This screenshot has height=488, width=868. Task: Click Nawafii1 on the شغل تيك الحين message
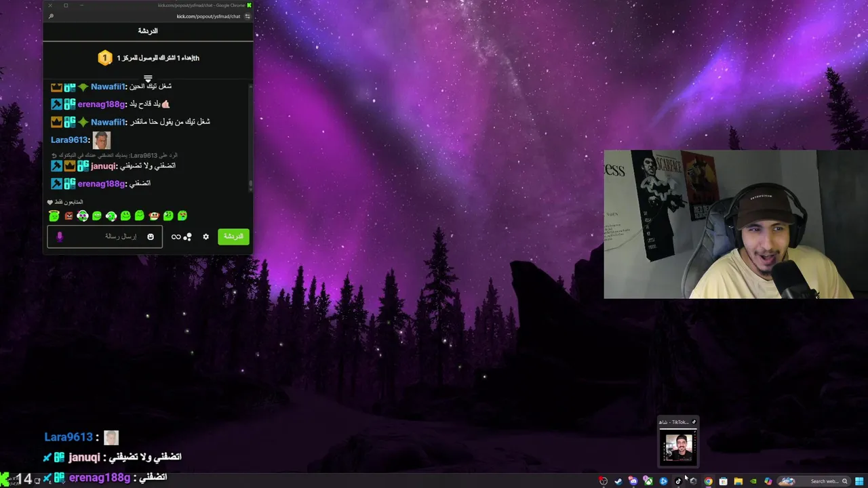(108, 87)
